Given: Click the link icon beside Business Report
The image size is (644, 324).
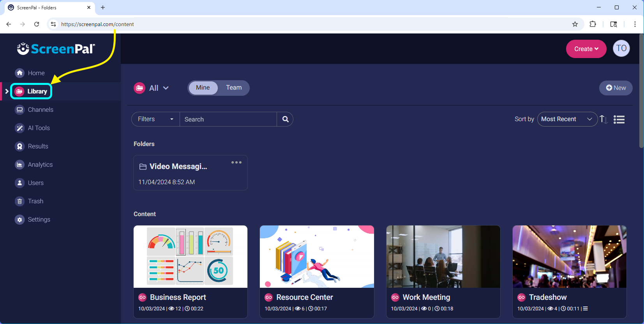Looking at the screenshot, I should (142, 298).
